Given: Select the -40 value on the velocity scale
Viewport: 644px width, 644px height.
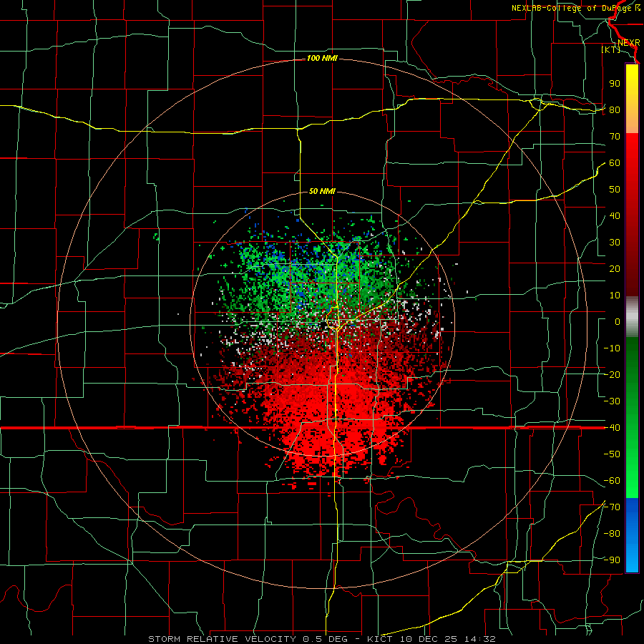Looking at the screenshot, I should pyautogui.click(x=612, y=428).
